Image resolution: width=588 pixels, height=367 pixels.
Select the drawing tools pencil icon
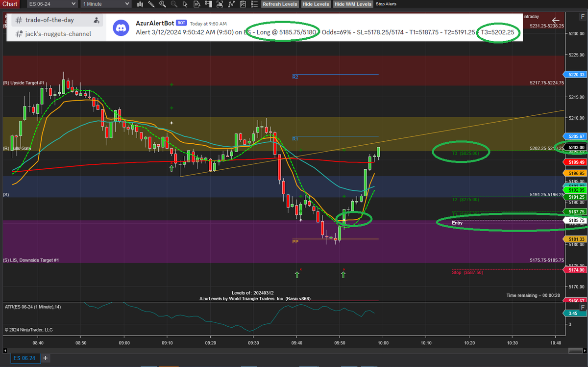point(151,4)
